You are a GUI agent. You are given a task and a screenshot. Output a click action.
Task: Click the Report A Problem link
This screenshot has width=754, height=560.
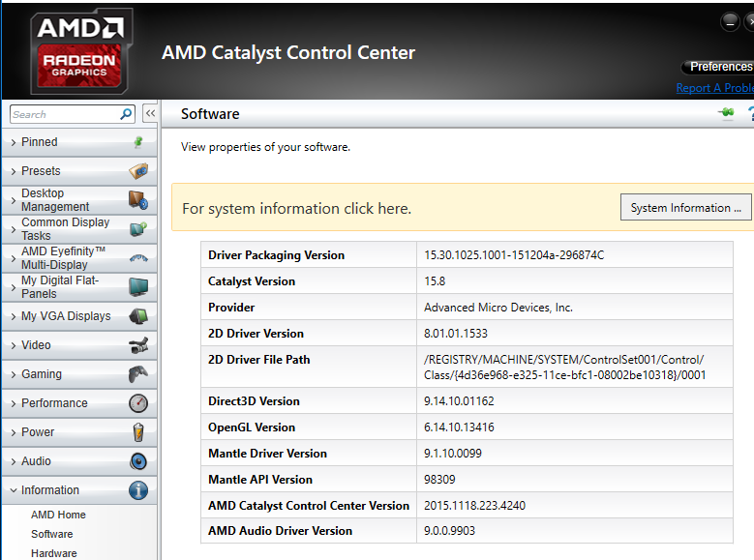coord(714,87)
